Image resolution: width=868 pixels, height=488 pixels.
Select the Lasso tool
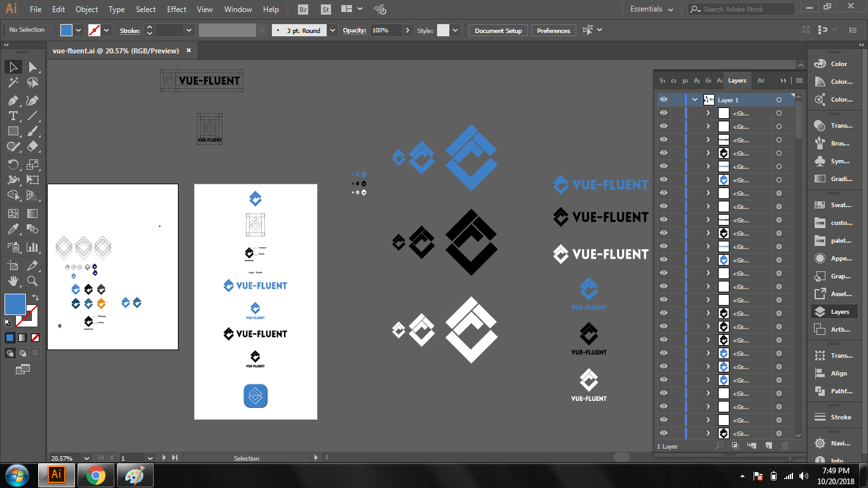[x=32, y=83]
